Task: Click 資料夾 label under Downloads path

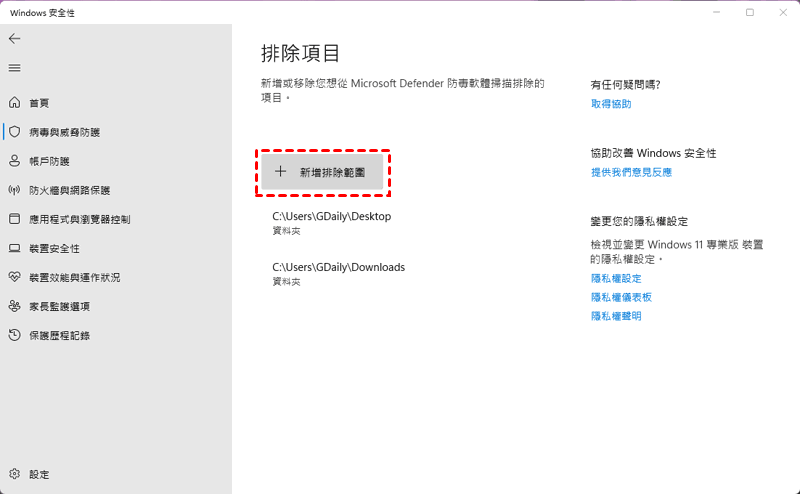Action: (286, 282)
